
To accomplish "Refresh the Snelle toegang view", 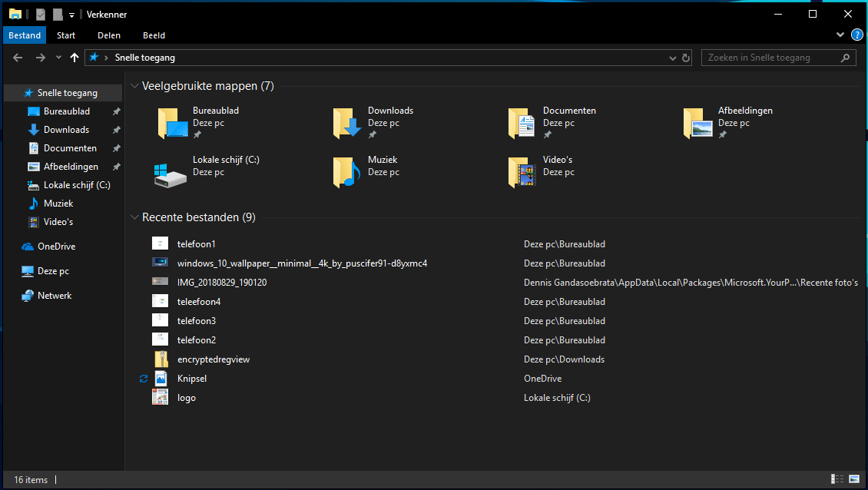I will [x=686, y=58].
